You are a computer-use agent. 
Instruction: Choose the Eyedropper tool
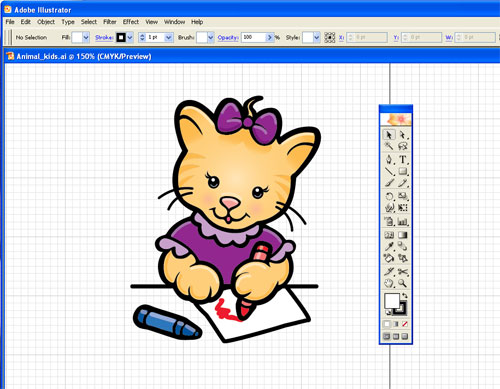click(389, 246)
